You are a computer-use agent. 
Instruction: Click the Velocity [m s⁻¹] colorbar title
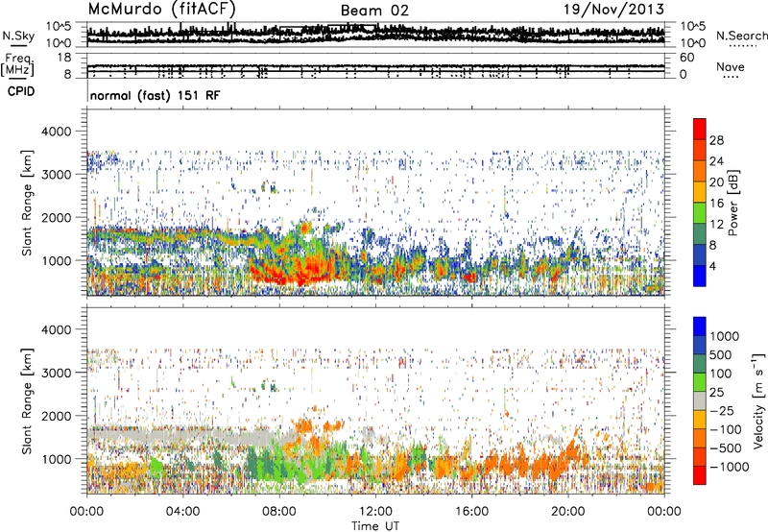[x=758, y=400]
